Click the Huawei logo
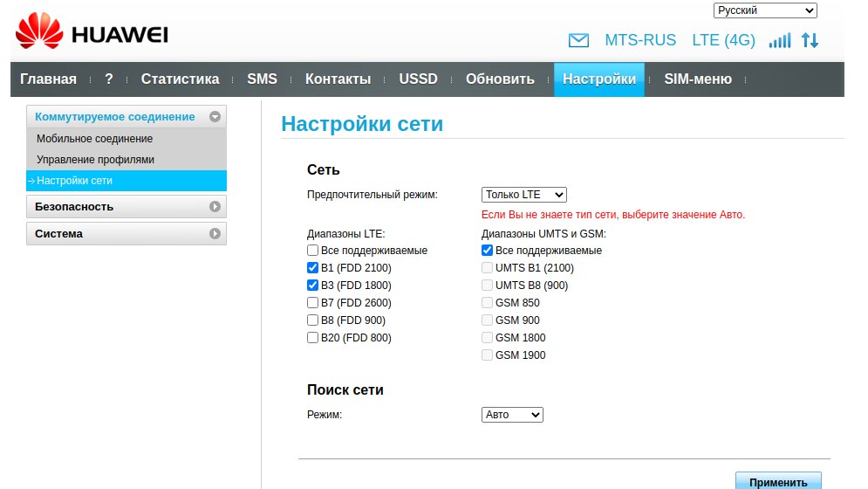 [x=92, y=31]
